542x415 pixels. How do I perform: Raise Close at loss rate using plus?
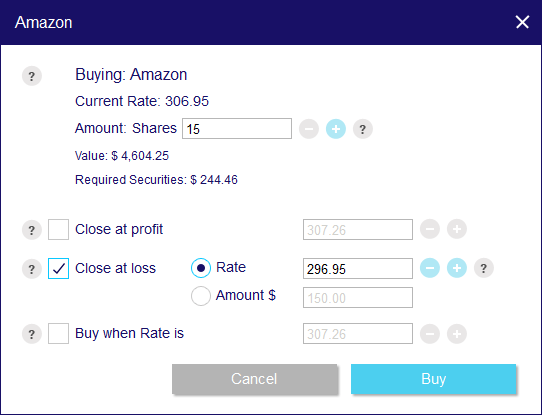(457, 268)
